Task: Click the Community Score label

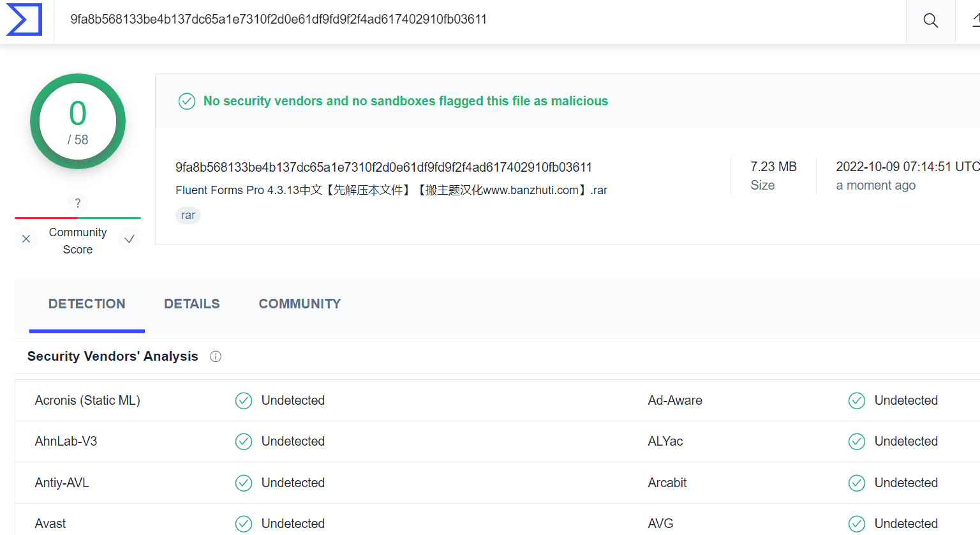Action: (78, 241)
